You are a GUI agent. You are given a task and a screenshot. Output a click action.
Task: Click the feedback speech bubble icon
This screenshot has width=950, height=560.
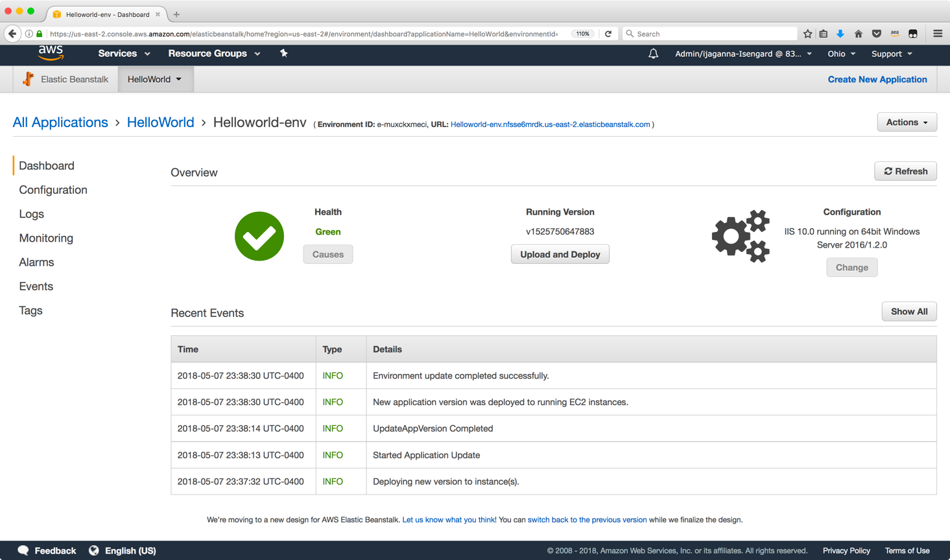[23, 550]
